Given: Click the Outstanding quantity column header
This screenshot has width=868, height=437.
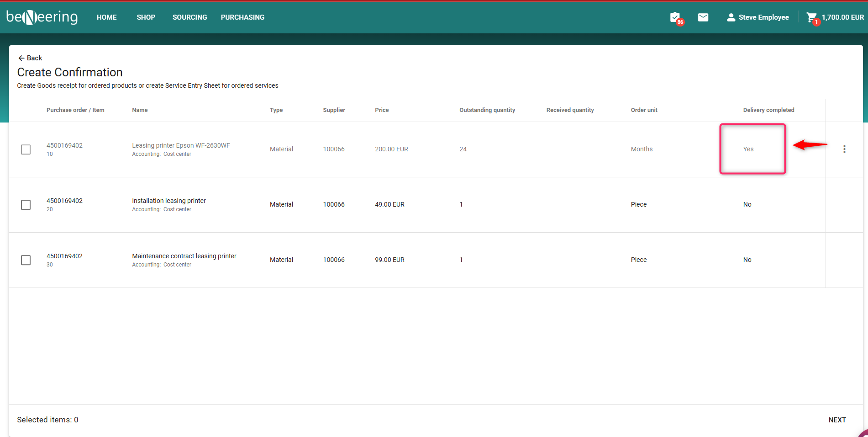Looking at the screenshot, I should pyautogui.click(x=487, y=110).
